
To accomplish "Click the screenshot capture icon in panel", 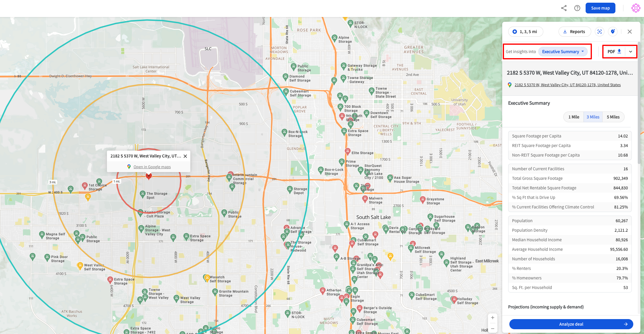I will tap(600, 32).
